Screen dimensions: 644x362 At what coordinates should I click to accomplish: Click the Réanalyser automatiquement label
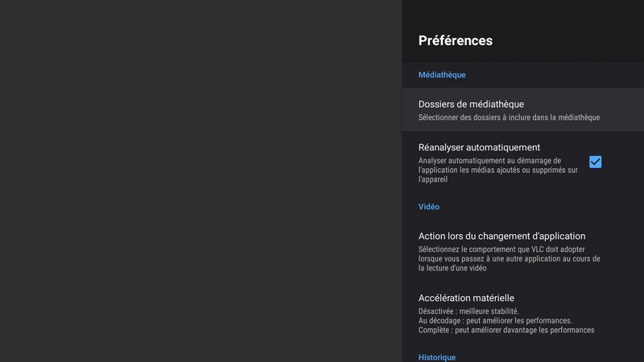pos(479,148)
